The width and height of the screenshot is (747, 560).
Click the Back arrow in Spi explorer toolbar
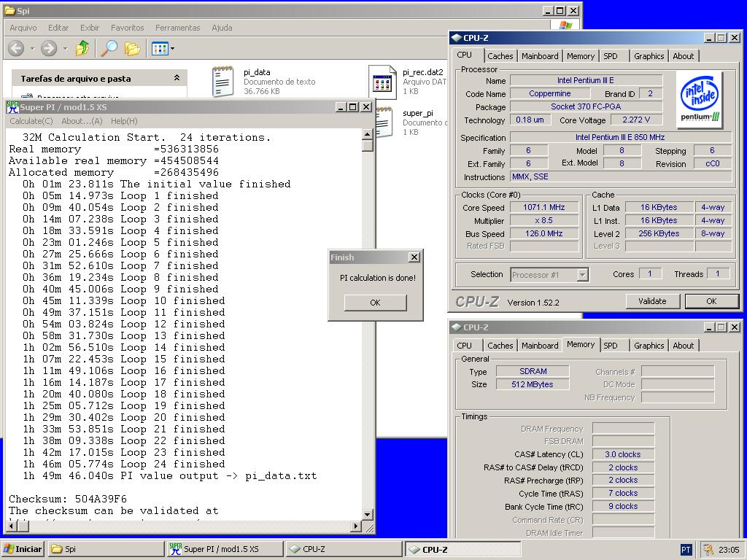click(x=16, y=48)
